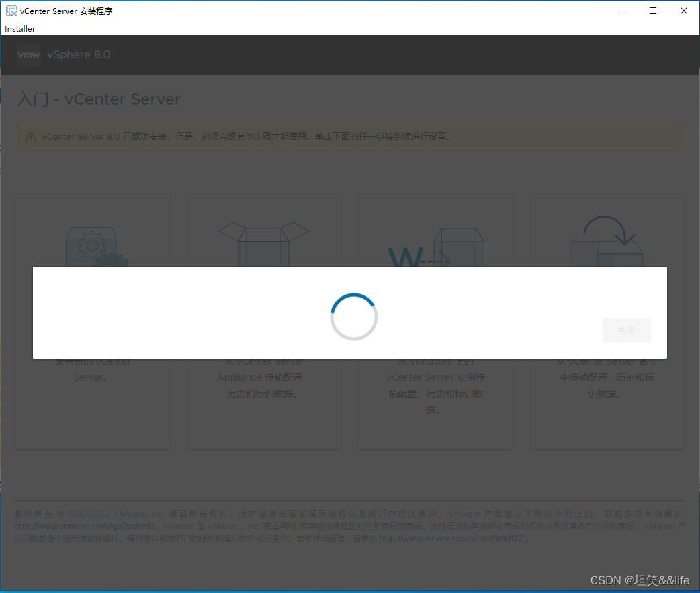This screenshot has height=593, width=700.
Task: Click the vmw logo in the header
Action: click(x=29, y=55)
